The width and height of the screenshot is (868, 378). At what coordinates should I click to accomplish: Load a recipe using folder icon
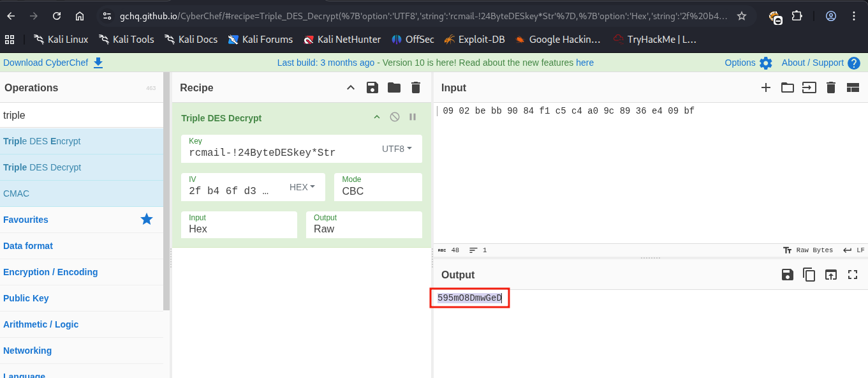(394, 88)
